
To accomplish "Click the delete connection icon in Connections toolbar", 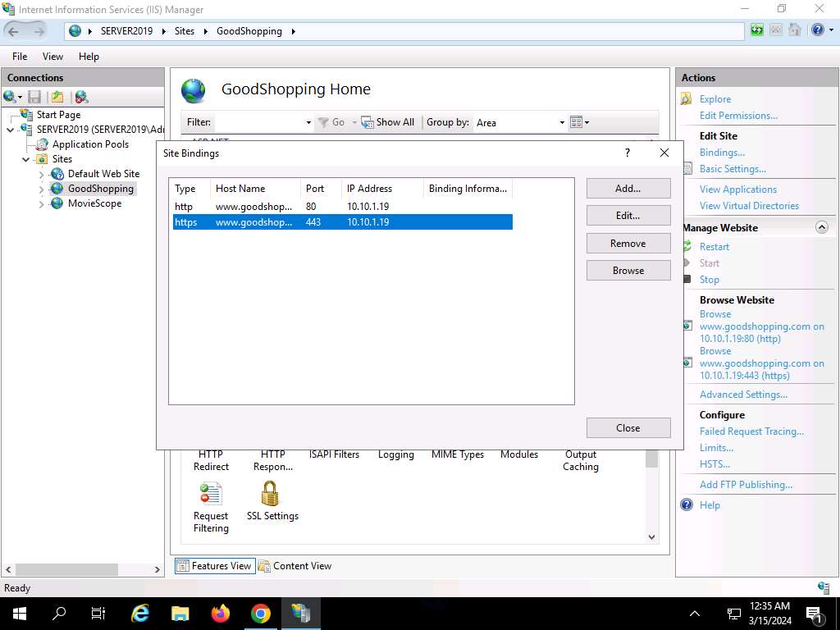I will coord(81,97).
